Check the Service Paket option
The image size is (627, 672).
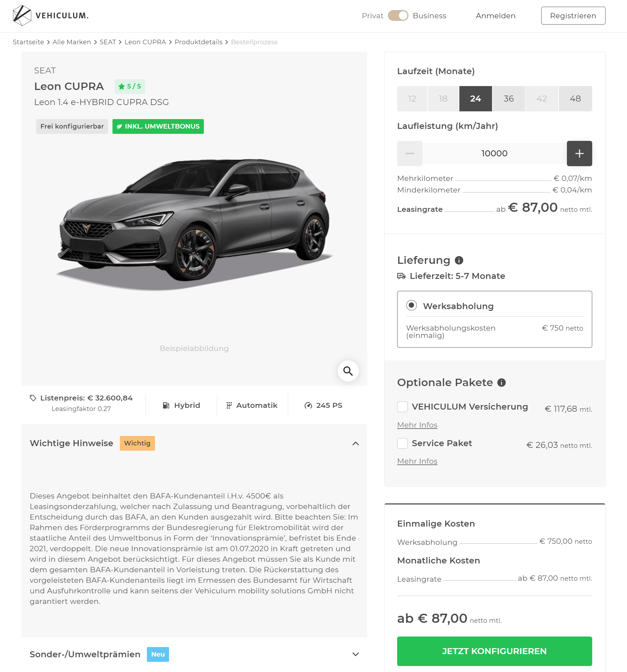tap(402, 443)
